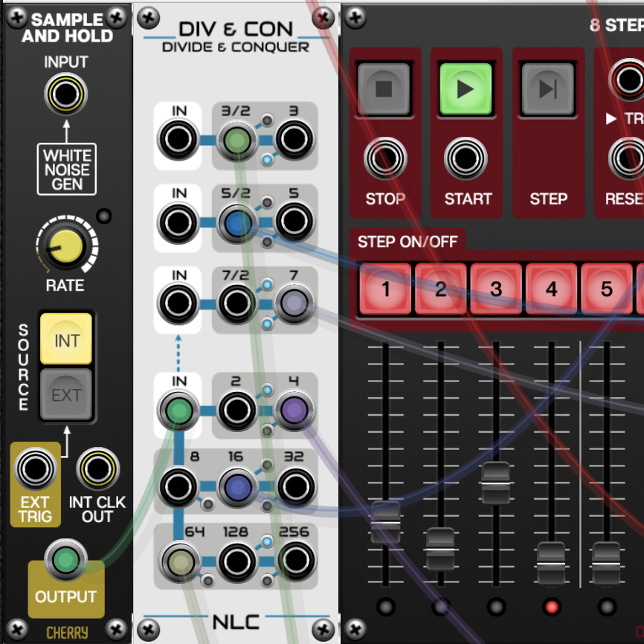Click the divide-by-256 output jack

tap(296, 561)
